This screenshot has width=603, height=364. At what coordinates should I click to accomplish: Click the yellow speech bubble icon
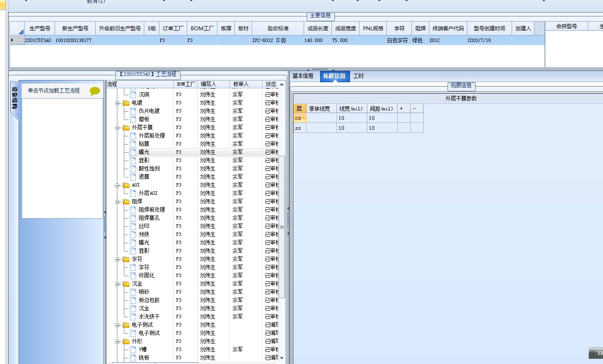click(x=94, y=91)
